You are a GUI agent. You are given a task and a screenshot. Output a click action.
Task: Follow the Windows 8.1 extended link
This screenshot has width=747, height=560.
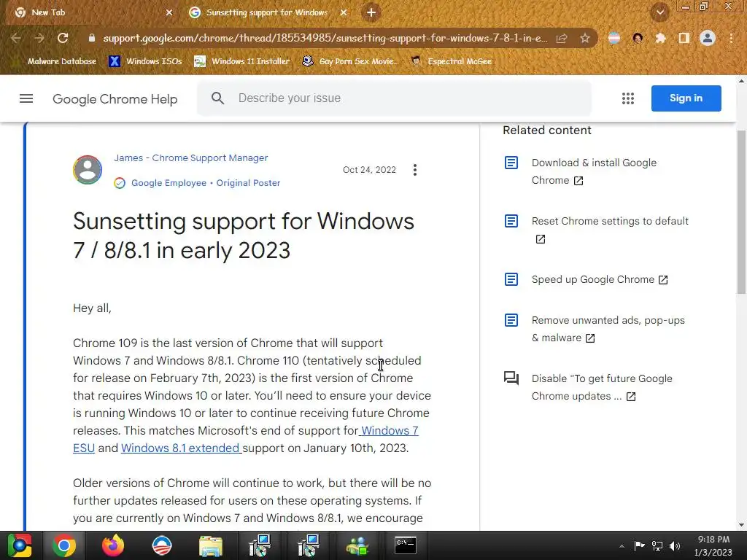pyautogui.click(x=182, y=448)
